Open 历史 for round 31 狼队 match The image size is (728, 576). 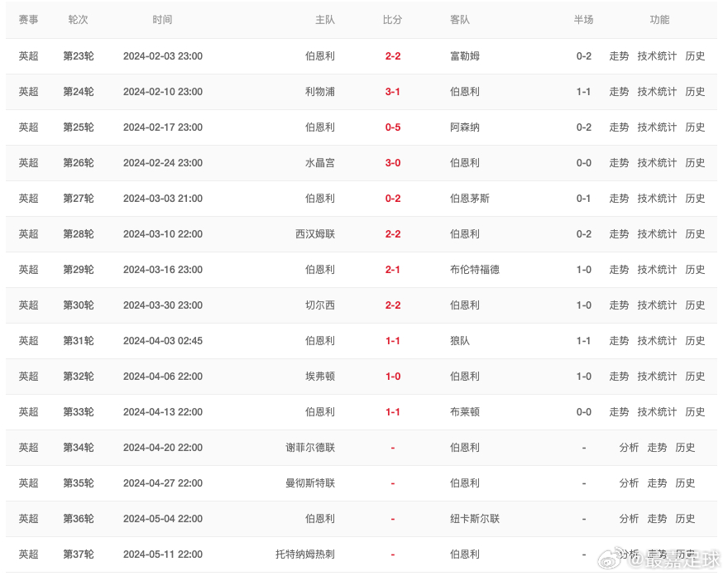(695, 341)
